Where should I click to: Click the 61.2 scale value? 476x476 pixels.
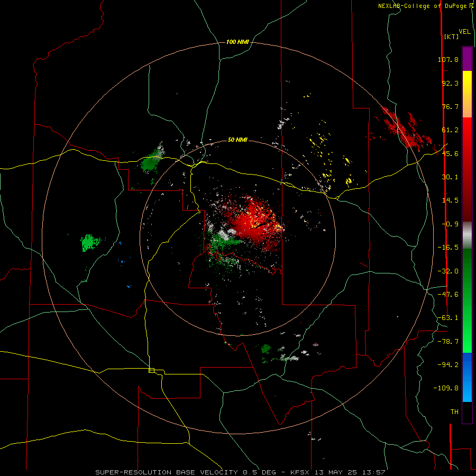pos(450,130)
